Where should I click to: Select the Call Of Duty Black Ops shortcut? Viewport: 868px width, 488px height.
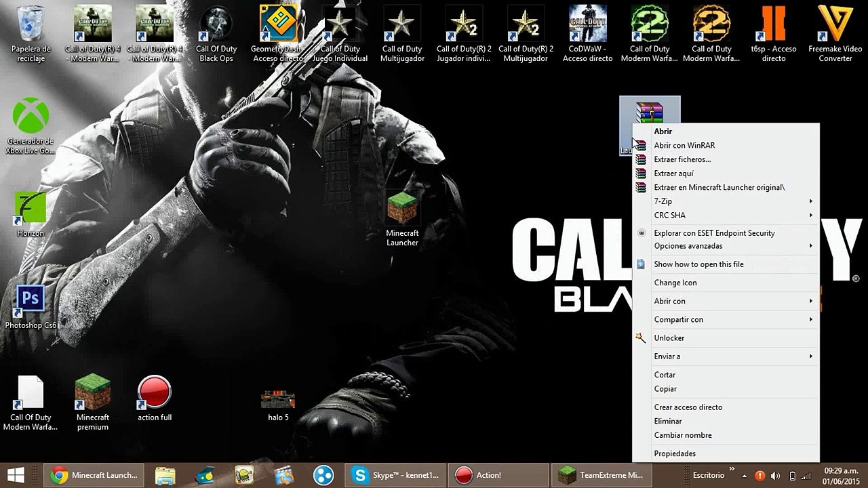(x=216, y=34)
